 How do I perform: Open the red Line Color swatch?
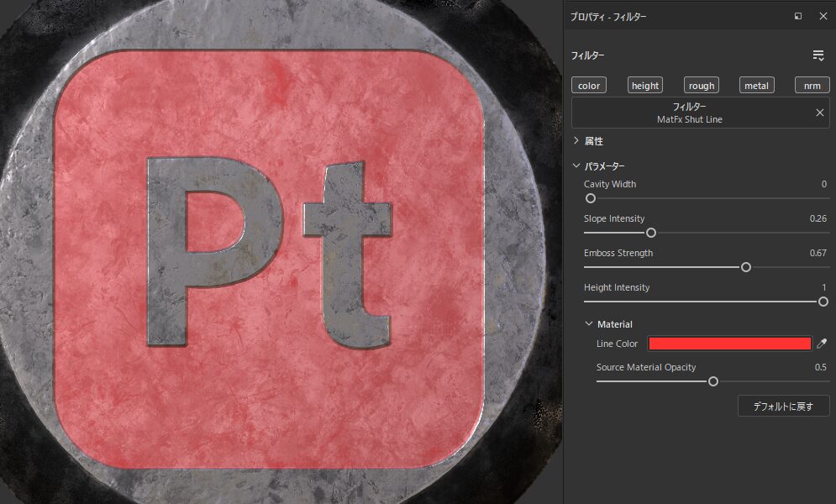pyautogui.click(x=729, y=344)
